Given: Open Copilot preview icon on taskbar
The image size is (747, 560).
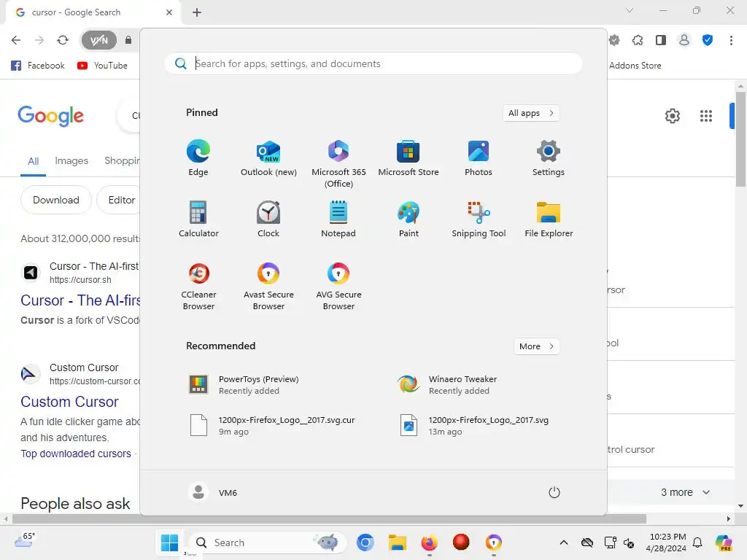Looking at the screenshot, I should click(x=724, y=542).
